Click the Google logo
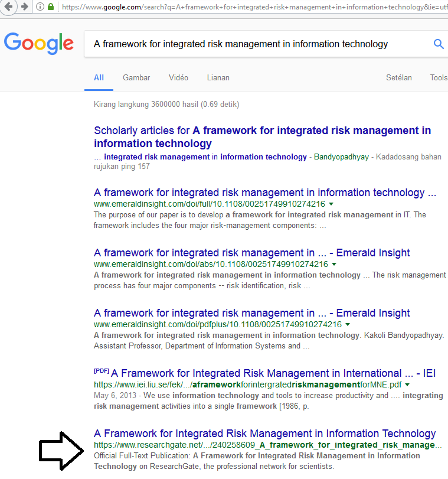Screen dimensions: 448x479 39,44
